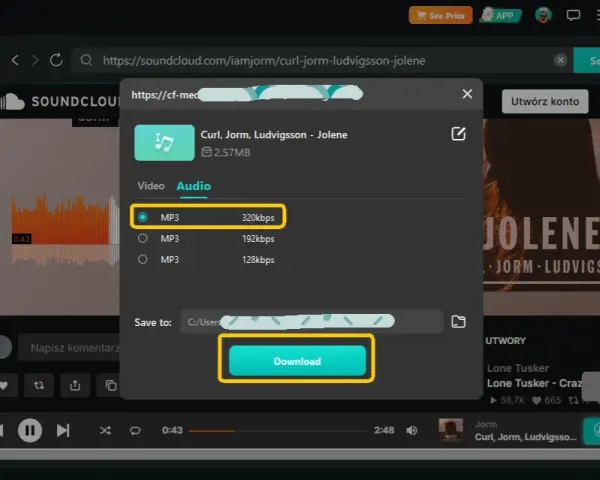
Task: Click the track waveform in SoundCloud page
Action: [65, 231]
